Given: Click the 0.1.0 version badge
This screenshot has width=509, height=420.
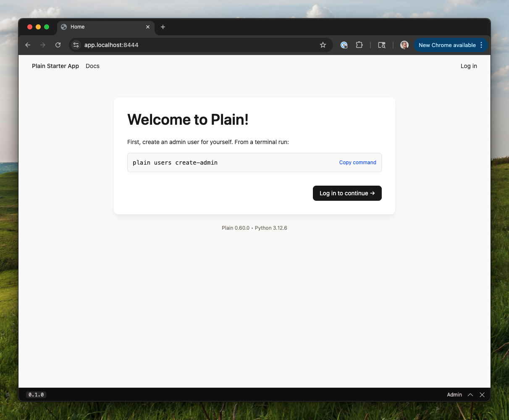Looking at the screenshot, I should (36, 395).
